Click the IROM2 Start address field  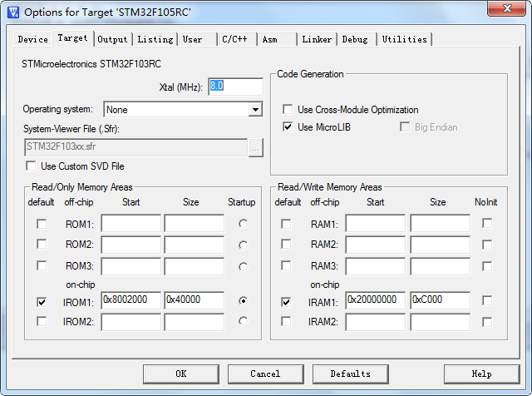tap(131, 322)
